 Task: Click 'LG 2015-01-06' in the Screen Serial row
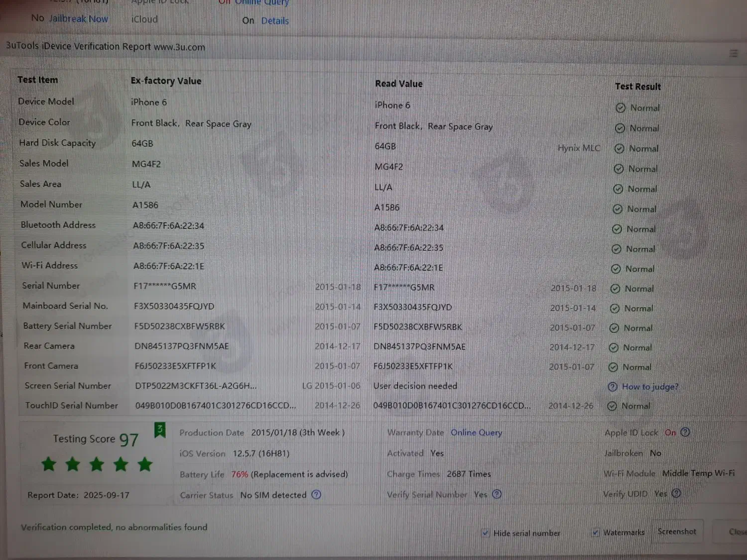pyautogui.click(x=331, y=386)
